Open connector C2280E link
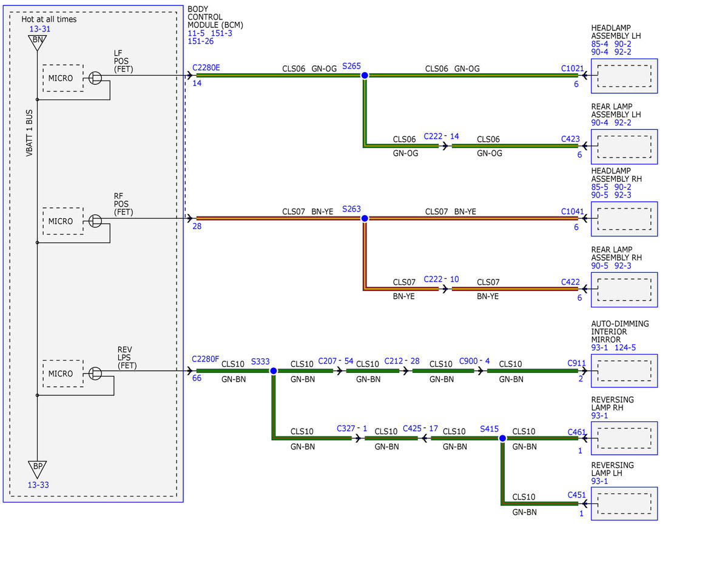 click(206, 67)
